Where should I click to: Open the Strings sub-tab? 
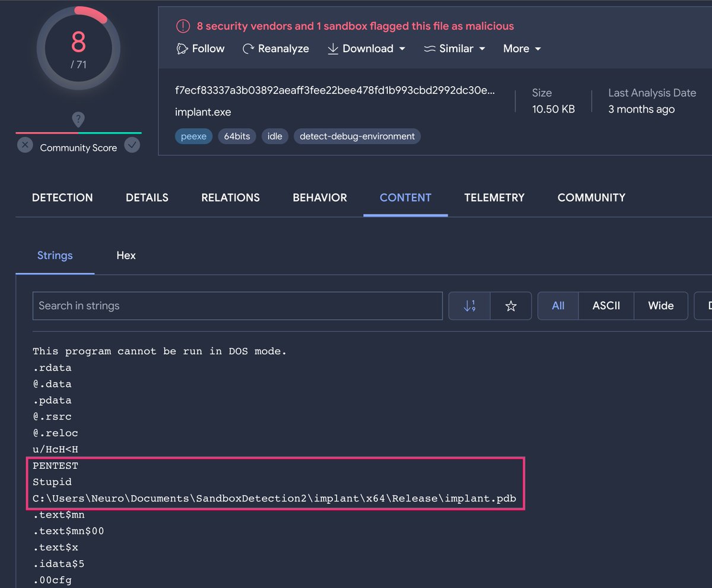pyautogui.click(x=55, y=256)
